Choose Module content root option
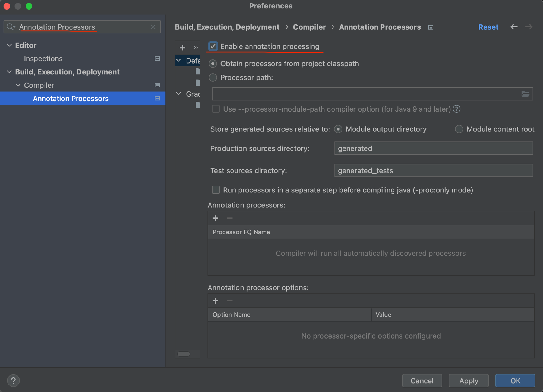Viewport: 543px width, 392px height. pos(459,129)
